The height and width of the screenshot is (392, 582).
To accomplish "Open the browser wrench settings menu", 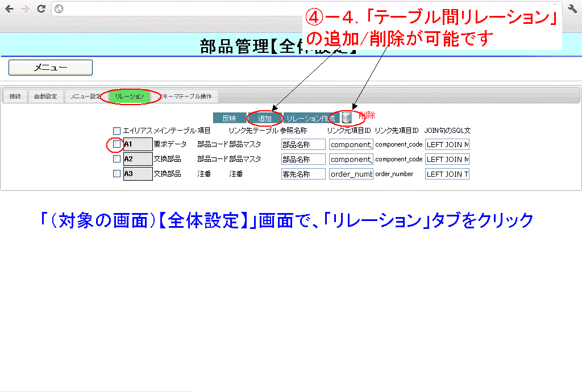I will pyautogui.click(x=572, y=9).
